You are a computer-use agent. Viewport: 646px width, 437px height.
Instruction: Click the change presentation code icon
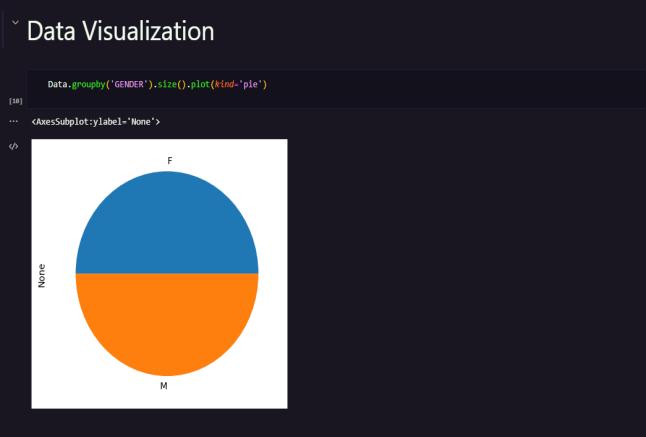coord(14,146)
